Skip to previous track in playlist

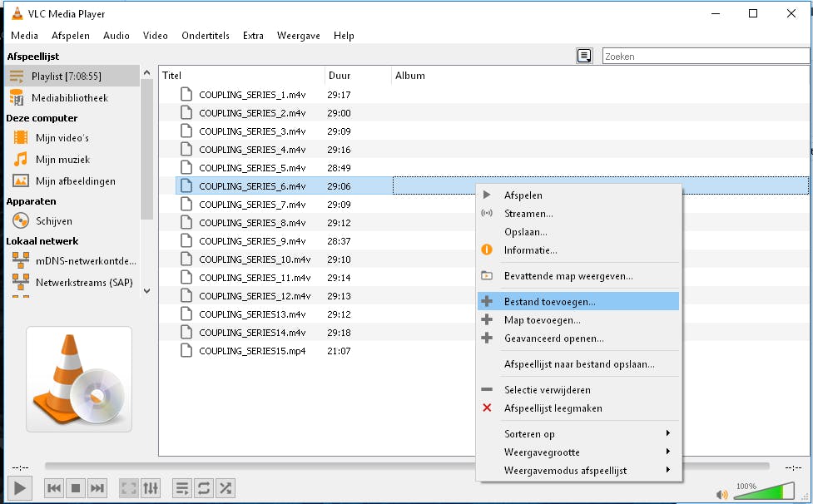tap(54, 488)
